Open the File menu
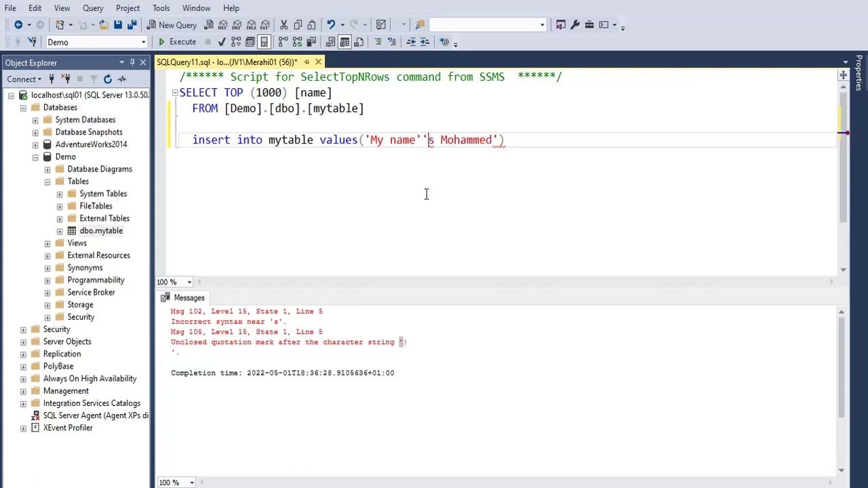Image resolution: width=868 pixels, height=488 pixels. pos(10,8)
